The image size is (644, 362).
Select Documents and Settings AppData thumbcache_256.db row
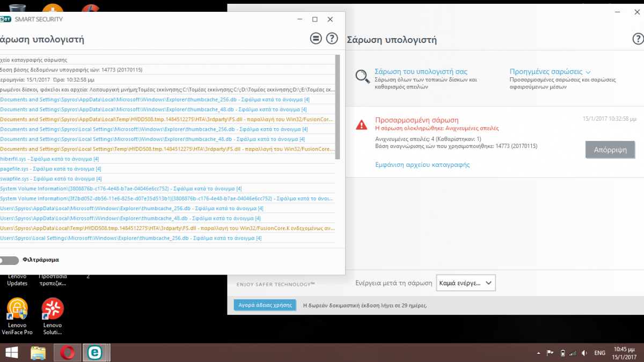click(x=167, y=100)
